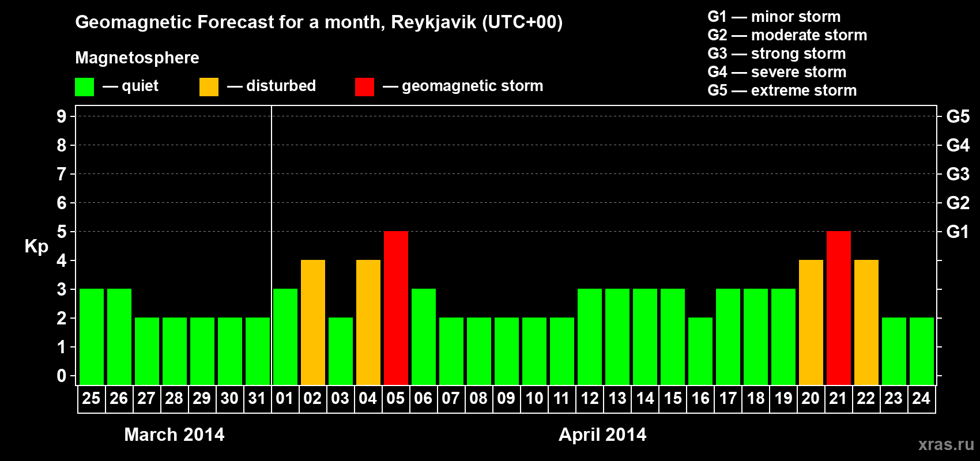The image size is (980, 461).
Task: Click the orange bar for April 20
Action: pos(811,322)
